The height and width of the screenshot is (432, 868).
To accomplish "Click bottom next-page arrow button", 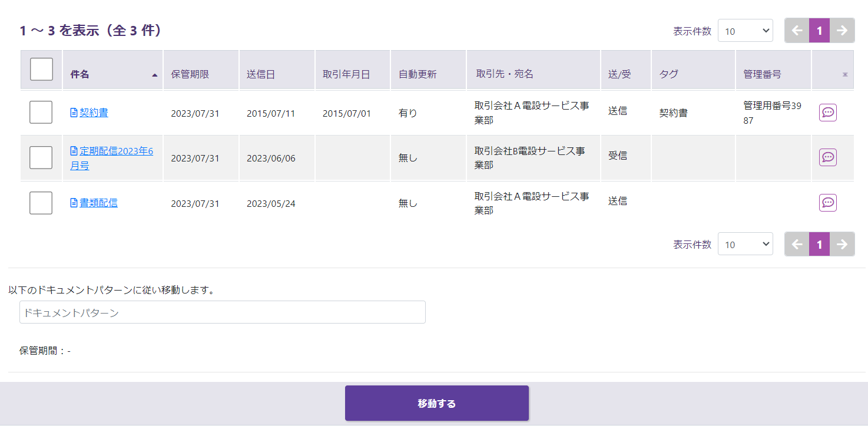I will (x=842, y=244).
